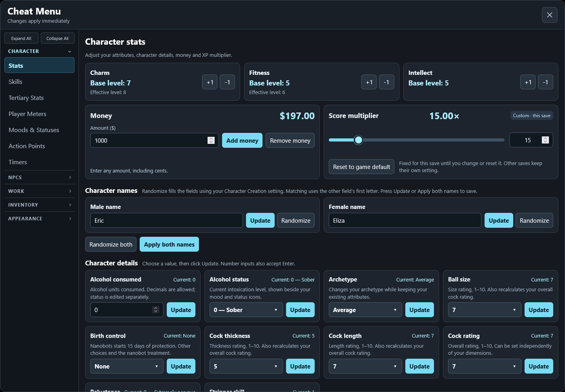The width and height of the screenshot is (565, 392).
Task: Click the Money amount spinner arrows
Action: point(211,140)
